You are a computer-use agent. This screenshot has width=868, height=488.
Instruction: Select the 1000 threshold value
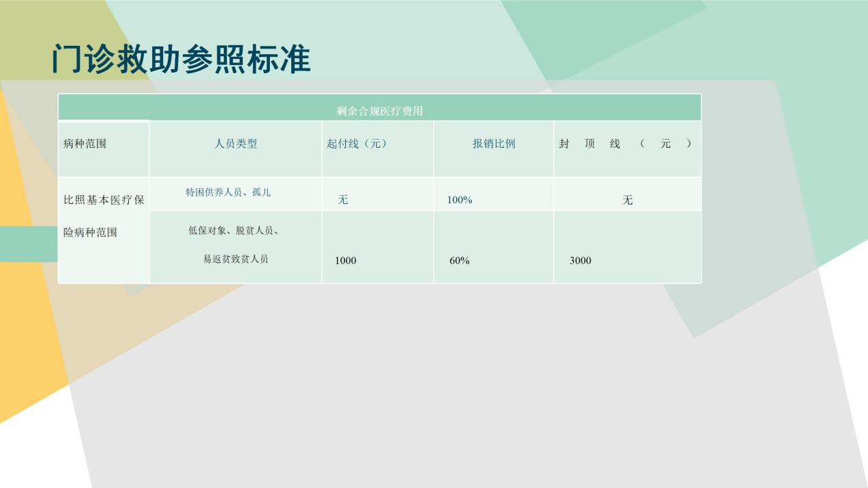(x=345, y=260)
